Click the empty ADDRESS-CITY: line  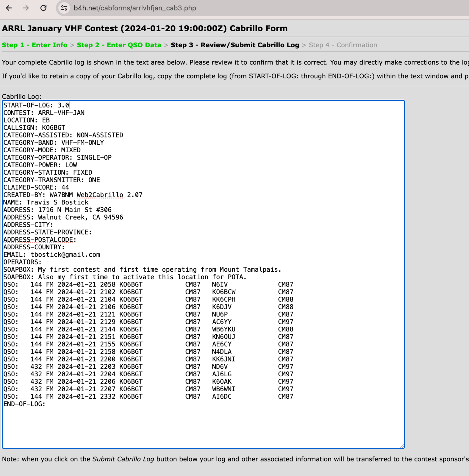28,225
